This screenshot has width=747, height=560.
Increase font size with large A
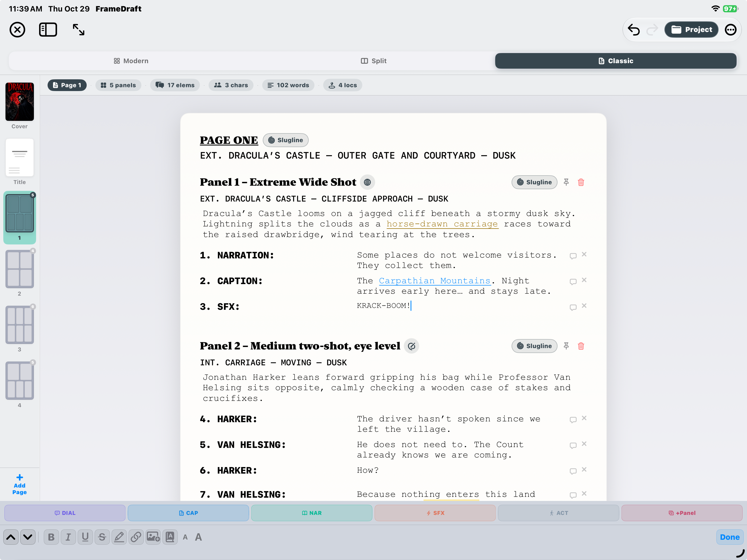point(199,537)
